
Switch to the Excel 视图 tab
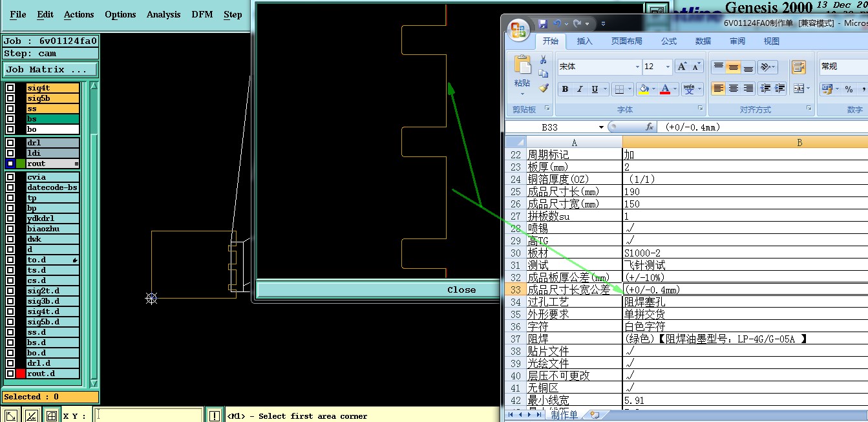pos(772,41)
